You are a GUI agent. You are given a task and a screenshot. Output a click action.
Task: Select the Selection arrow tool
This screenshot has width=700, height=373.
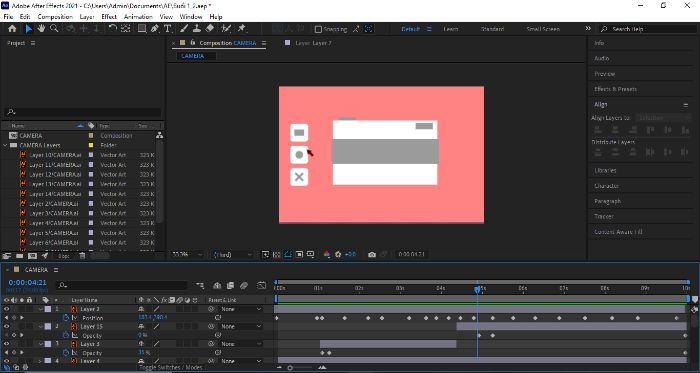point(28,29)
